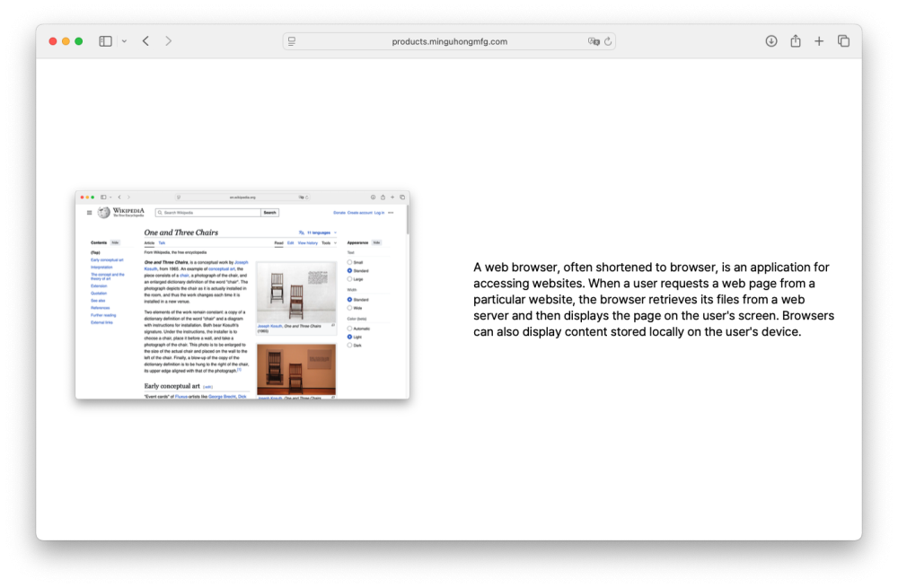Image resolution: width=898 pixels, height=588 pixels.
Task: Go forward using the main Safari forward arrow
Action: click(x=169, y=41)
